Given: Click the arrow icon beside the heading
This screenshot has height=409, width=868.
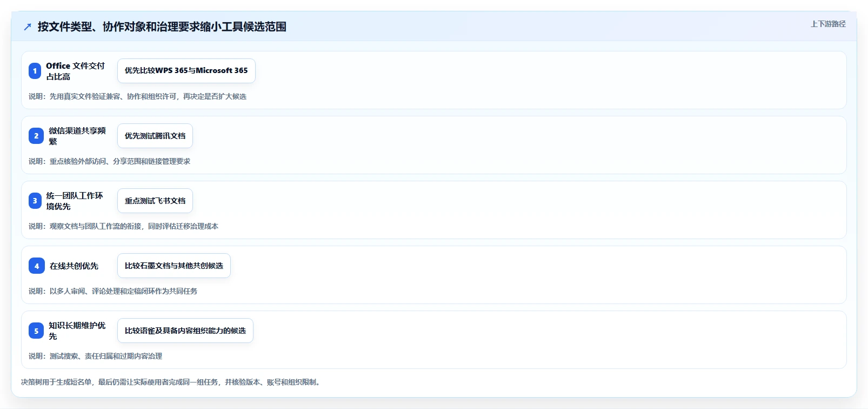Looking at the screenshot, I should [28, 27].
